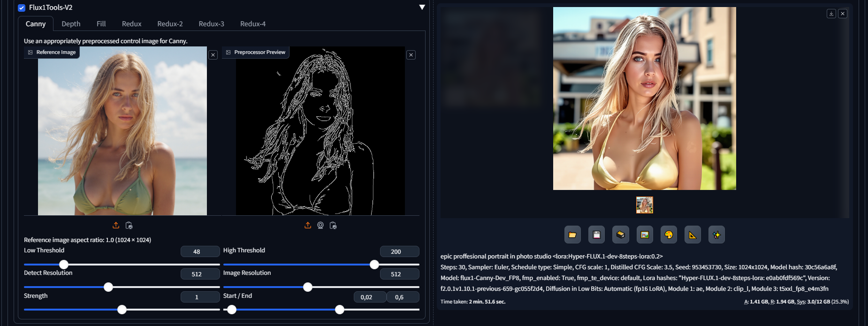Select the generated image thumbnail in gallery

tap(644, 205)
